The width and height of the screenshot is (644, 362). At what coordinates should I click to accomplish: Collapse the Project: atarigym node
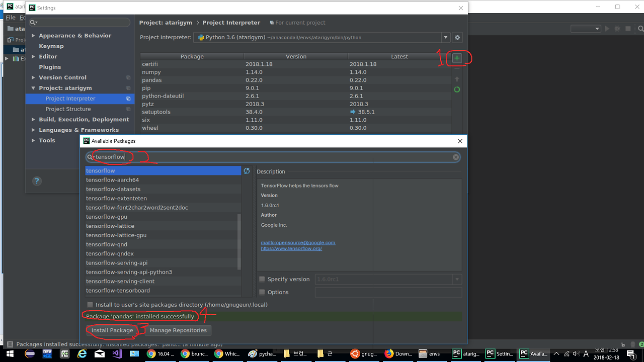coord(33,88)
